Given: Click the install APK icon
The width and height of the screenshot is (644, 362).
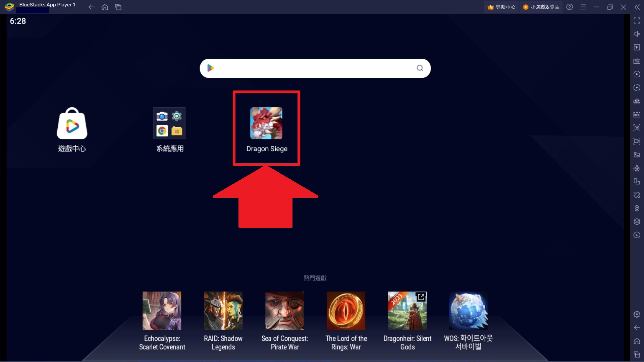Looking at the screenshot, I should 637,115.
